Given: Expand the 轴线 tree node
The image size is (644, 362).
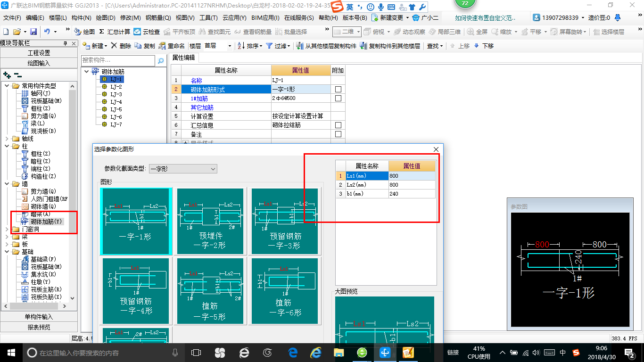Looking at the screenshot, I should 7,139.
